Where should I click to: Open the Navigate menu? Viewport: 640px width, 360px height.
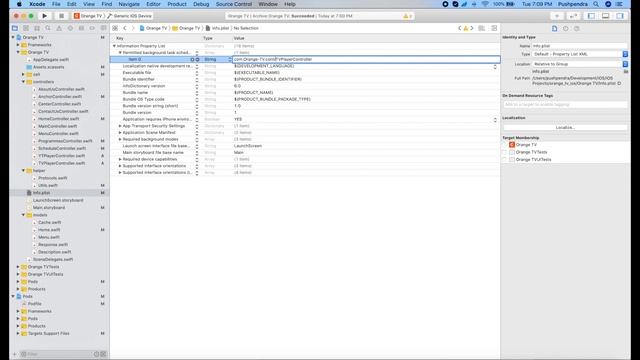129,4
